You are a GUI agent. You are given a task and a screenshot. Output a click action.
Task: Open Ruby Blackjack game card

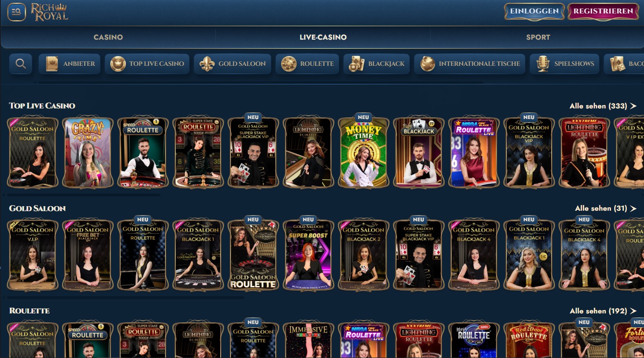click(419, 152)
